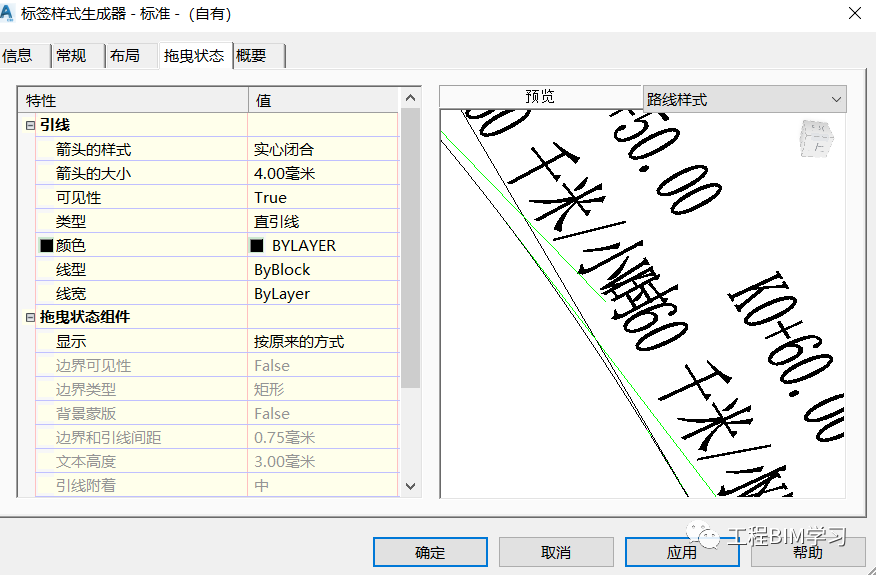Click the 边界和引线间距 property row
Image resolution: width=876 pixels, height=575 pixels.
pyautogui.click(x=217, y=438)
